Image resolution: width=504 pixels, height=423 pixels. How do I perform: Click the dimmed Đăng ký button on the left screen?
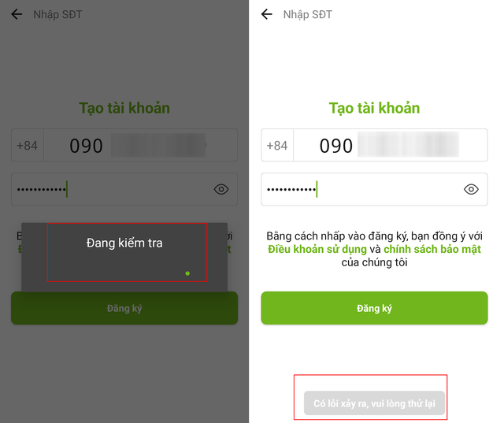(x=124, y=308)
